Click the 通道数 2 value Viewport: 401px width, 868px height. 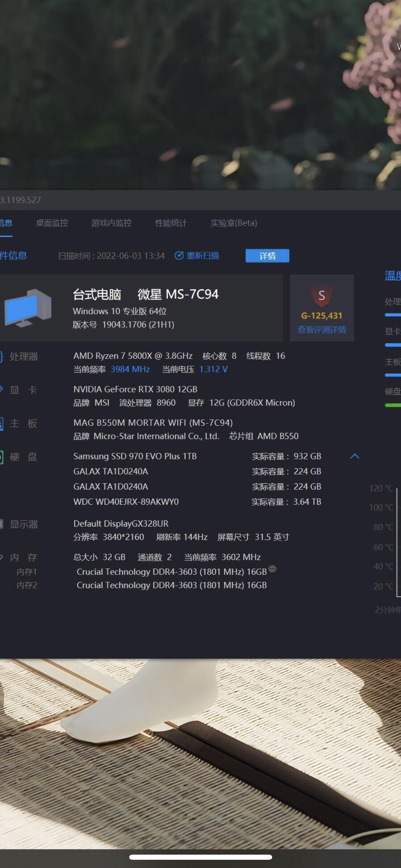[155, 557]
